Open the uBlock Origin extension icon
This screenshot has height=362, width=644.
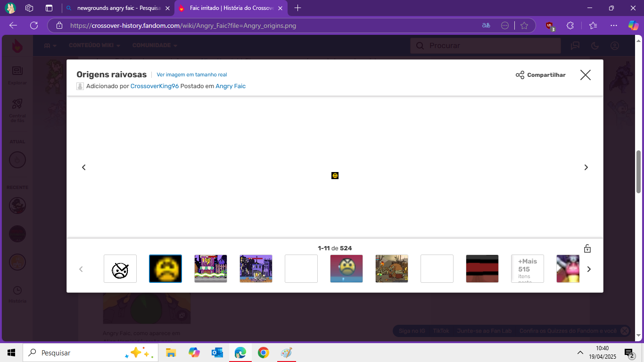550,26
